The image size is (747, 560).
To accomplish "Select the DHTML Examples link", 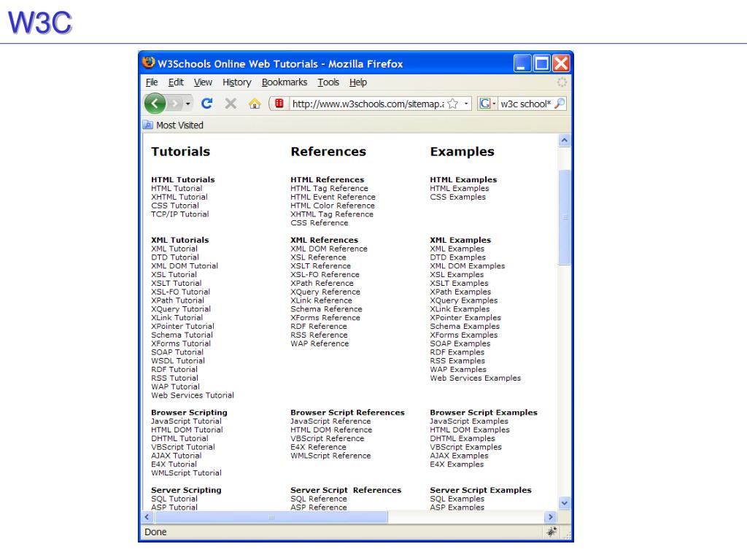I will [462, 438].
